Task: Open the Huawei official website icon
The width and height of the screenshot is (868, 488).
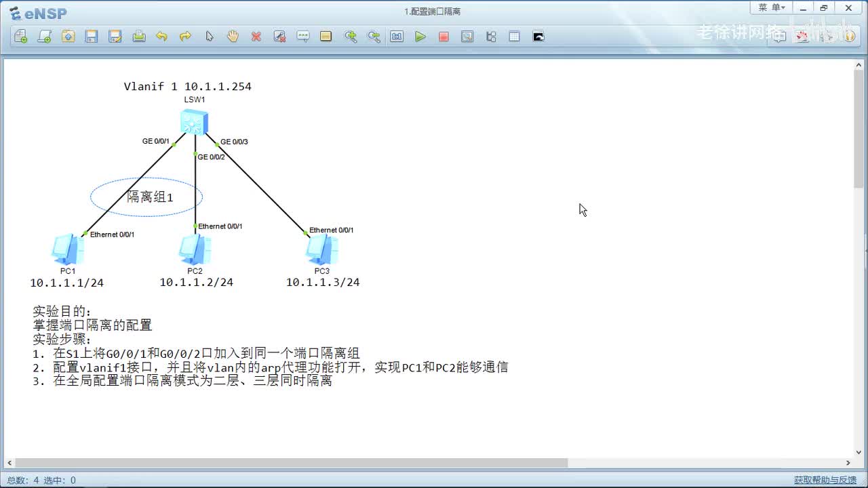Action: click(803, 37)
